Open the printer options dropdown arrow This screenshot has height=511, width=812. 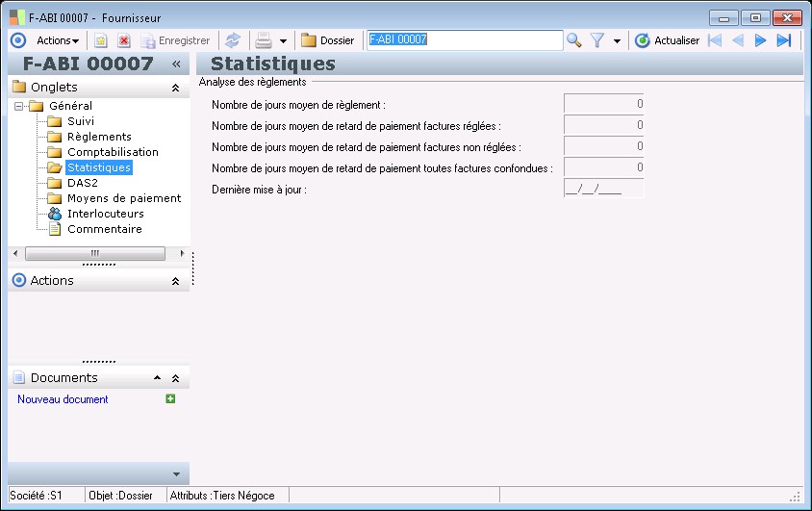coord(283,41)
